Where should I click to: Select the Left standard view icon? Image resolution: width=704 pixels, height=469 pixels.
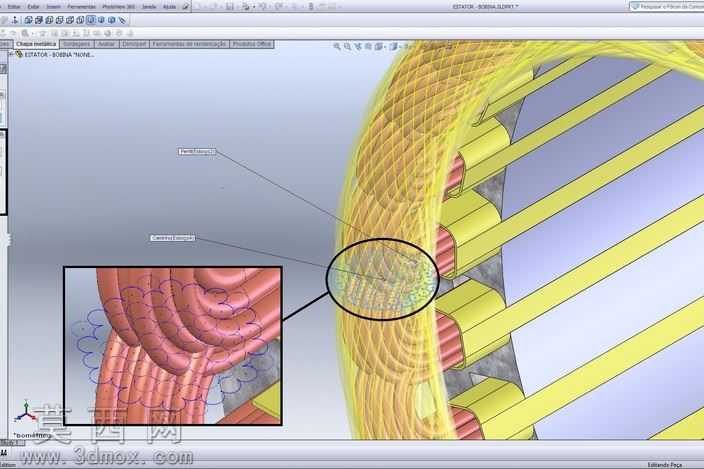49,20
